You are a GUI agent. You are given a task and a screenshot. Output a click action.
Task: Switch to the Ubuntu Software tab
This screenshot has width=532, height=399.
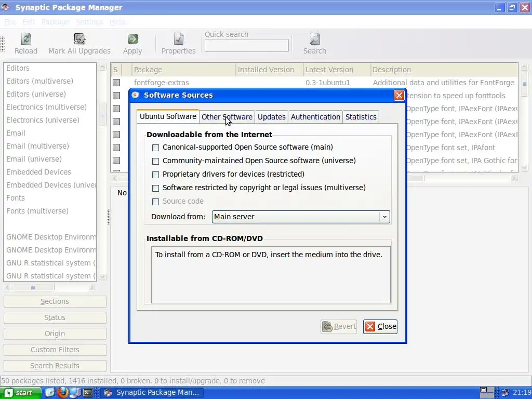[x=168, y=116]
